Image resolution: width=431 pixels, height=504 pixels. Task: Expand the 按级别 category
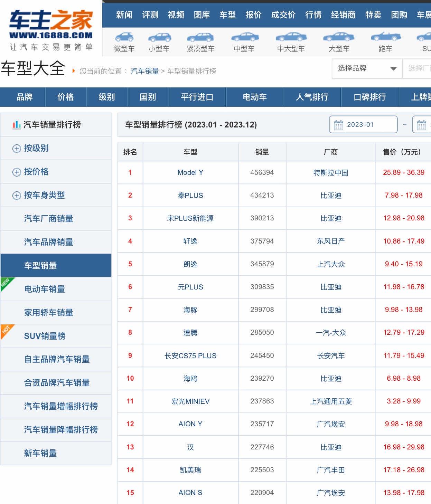point(17,149)
